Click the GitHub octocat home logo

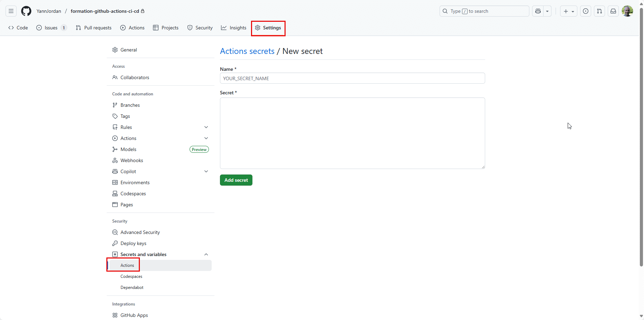pyautogui.click(x=26, y=11)
